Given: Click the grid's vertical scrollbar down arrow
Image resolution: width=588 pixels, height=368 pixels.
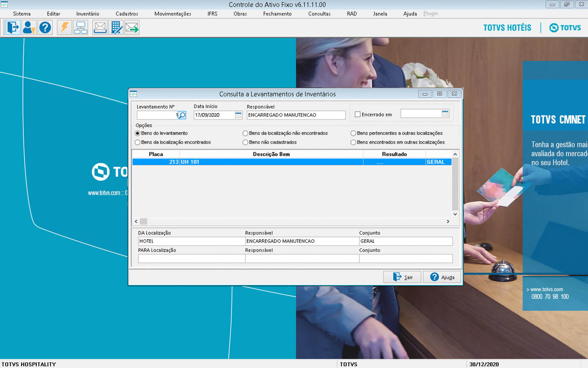Looking at the screenshot, I should click(x=455, y=214).
